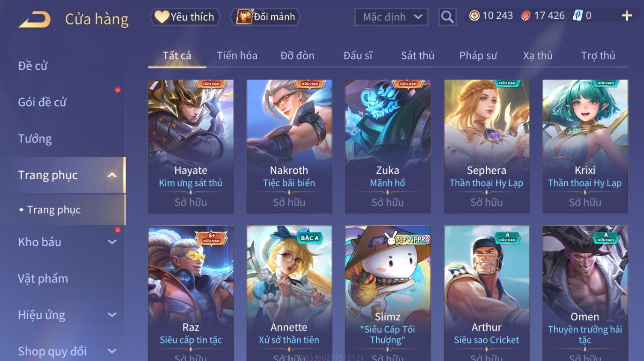
Task: Tap the plus icon to add currency
Action: [627, 16]
